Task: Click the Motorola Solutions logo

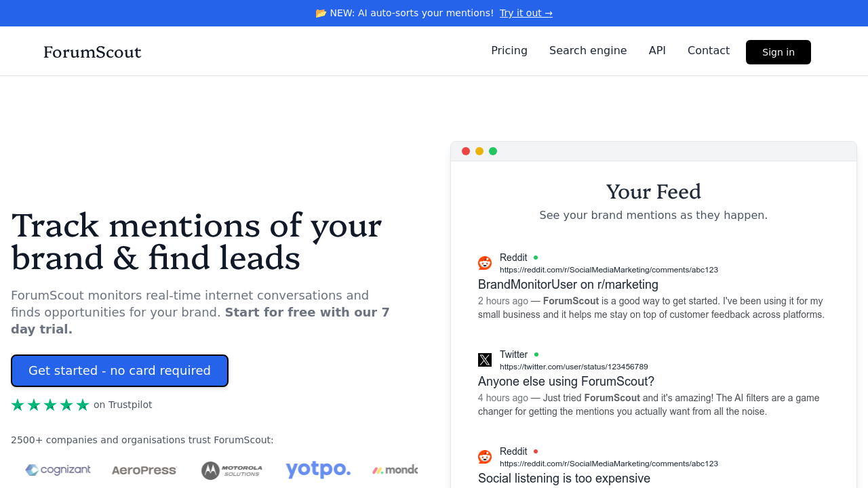Action: [232, 470]
